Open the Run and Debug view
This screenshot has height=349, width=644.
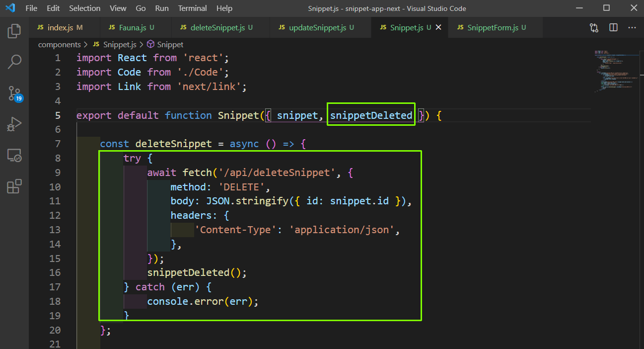(14, 124)
